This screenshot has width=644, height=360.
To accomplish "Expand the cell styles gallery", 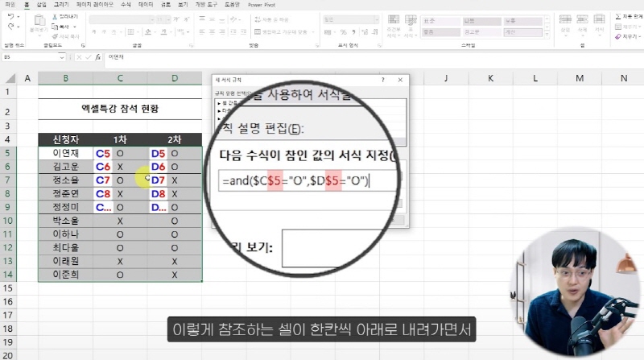I will [x=547, y=35].
